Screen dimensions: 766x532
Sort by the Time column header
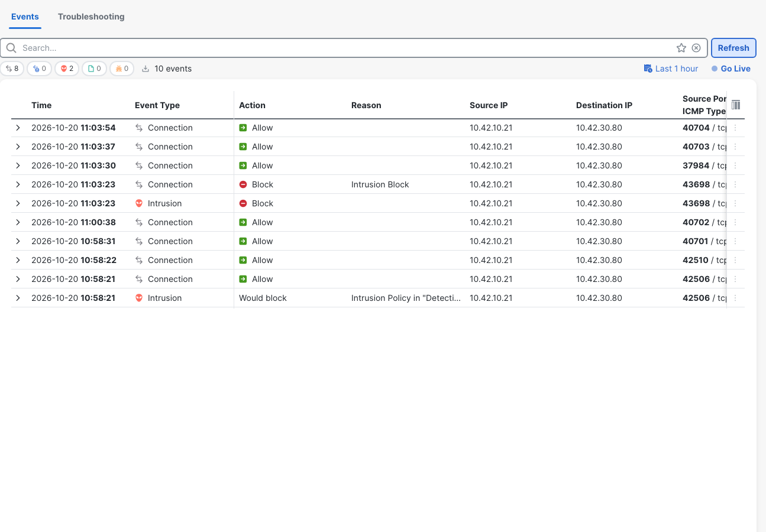pos(41,105)
